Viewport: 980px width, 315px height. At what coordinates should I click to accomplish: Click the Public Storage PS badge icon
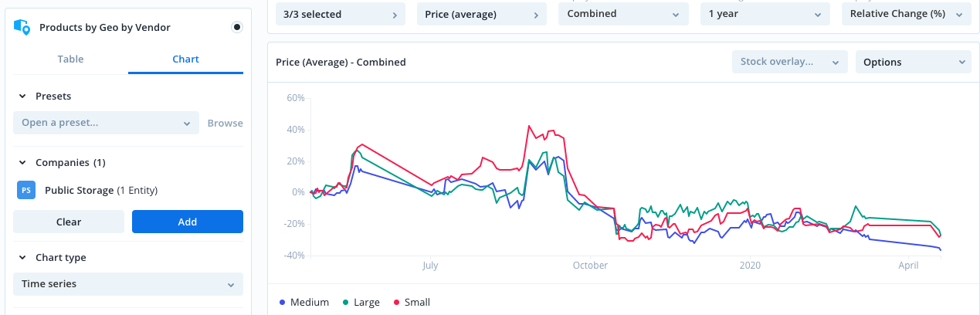(26, 190)
